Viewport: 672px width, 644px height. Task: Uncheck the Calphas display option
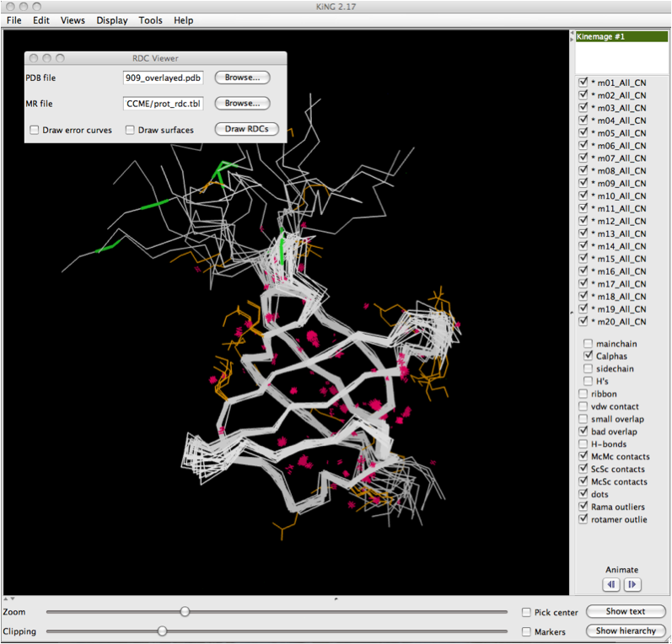(x=589, y=357)
